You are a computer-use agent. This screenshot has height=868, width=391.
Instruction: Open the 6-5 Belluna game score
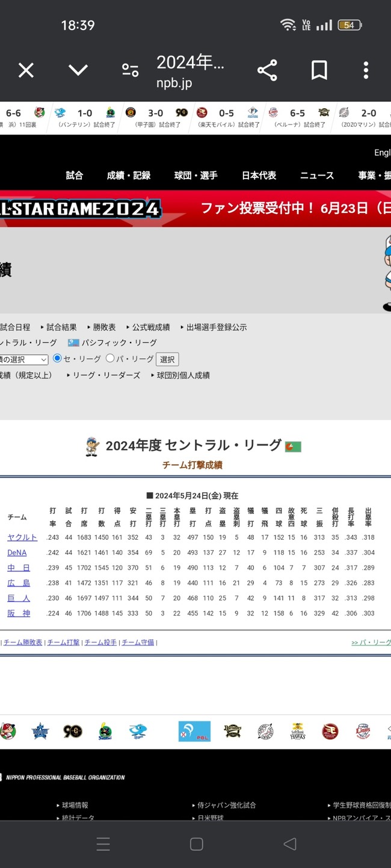(299, 117)
